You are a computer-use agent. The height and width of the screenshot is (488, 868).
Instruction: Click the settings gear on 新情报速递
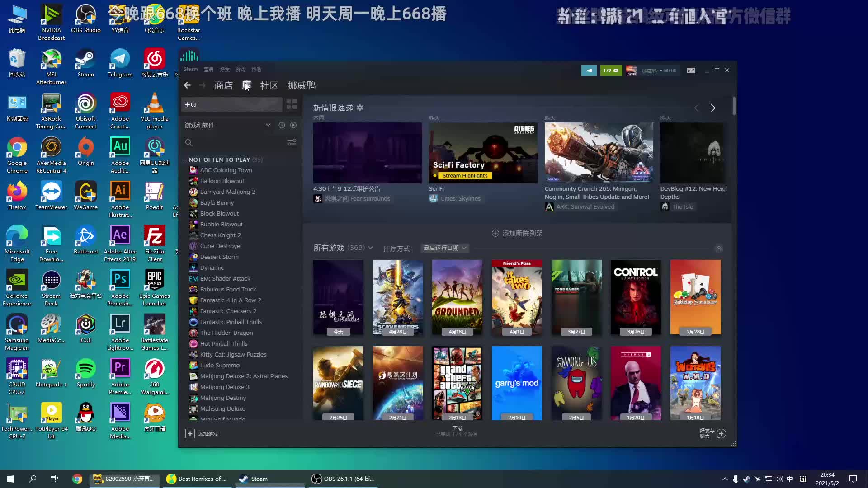360,107
